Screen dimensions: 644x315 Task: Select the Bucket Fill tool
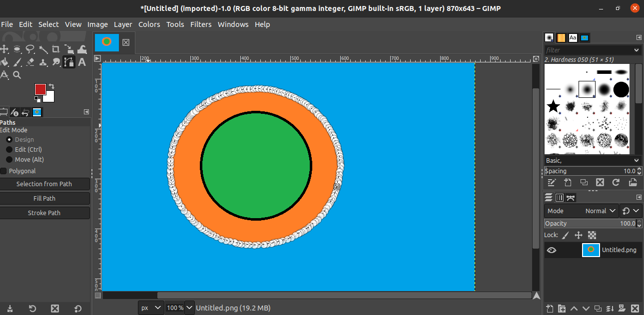tap(4, 62)
